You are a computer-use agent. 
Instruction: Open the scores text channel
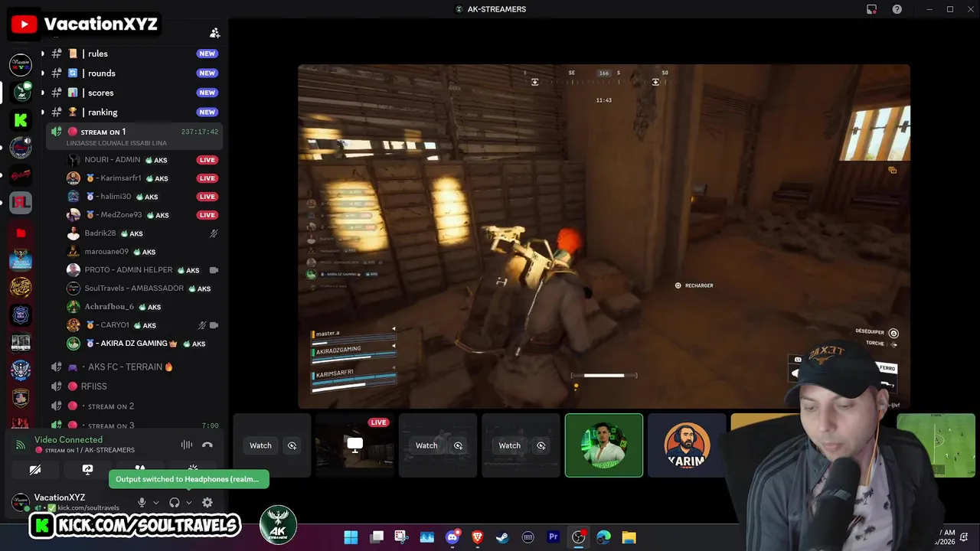134,93
